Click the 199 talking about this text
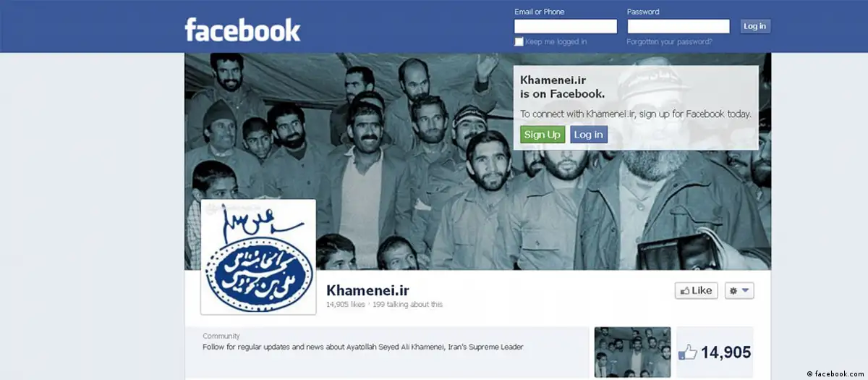The width and height of the screenshot is (868, 380). point(409,305)
